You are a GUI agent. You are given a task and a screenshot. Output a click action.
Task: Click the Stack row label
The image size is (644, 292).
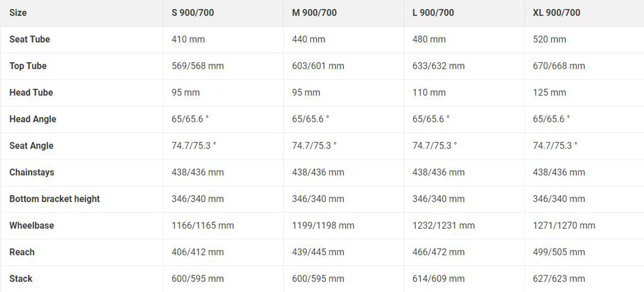click(x=21, y=278)
